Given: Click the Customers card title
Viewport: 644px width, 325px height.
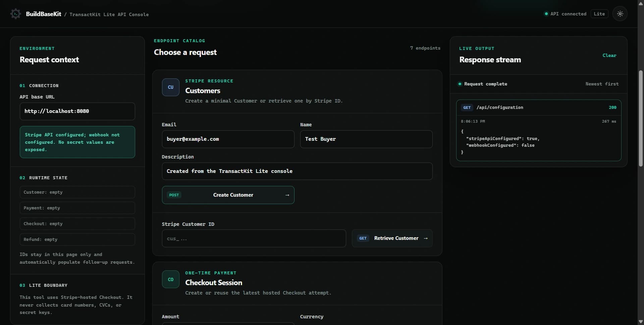Looking at the screenshot, I should [203, 91].
